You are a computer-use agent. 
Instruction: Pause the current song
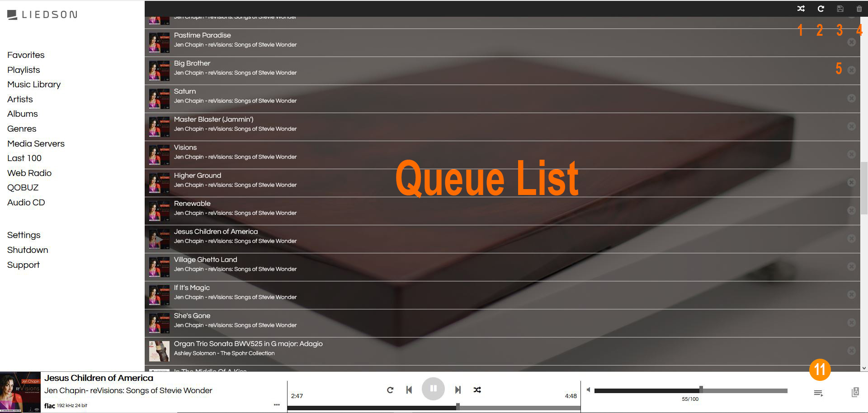pyautogui.click(x=433, y=389)
